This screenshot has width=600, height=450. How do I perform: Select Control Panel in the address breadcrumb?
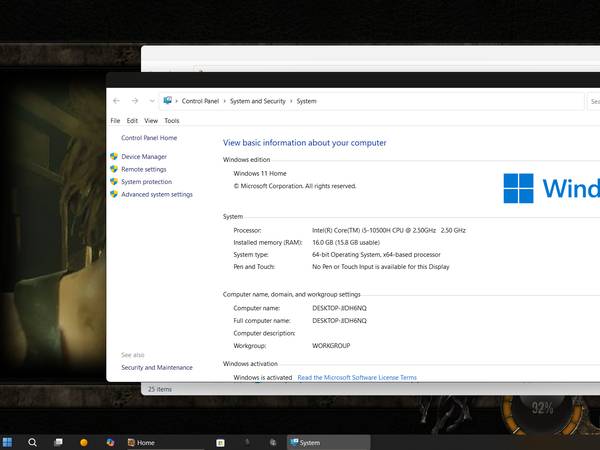[x=200, y=101]
